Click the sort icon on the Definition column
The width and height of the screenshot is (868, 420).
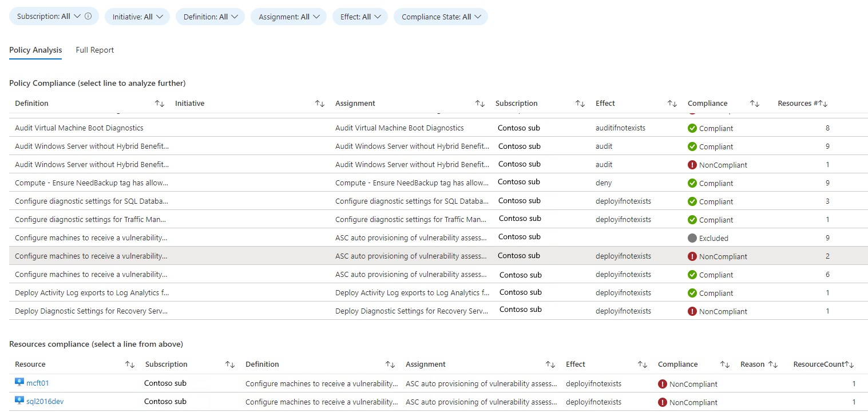pos(159,103)
